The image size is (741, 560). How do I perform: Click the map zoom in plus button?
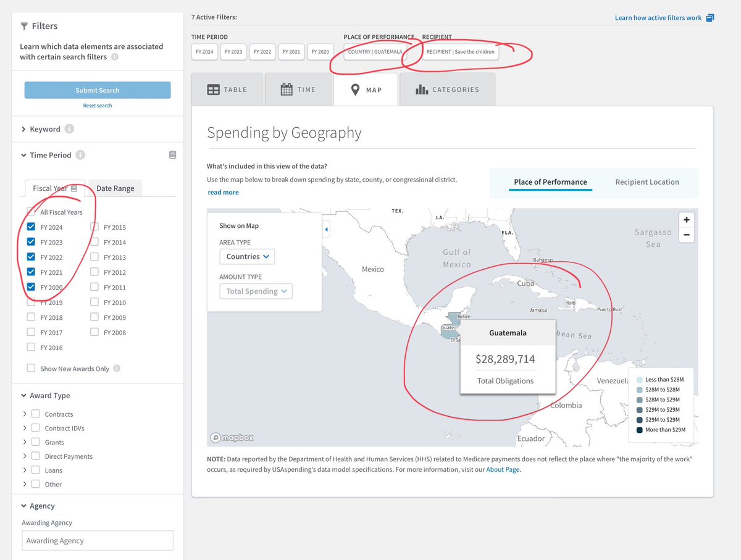(x=686, y=220)
